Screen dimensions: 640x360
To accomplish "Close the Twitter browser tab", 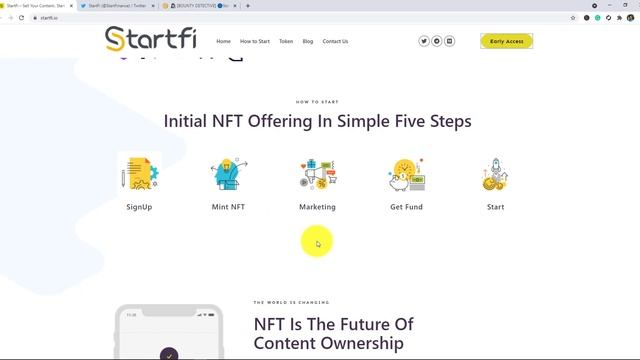I will pos(153,6).
